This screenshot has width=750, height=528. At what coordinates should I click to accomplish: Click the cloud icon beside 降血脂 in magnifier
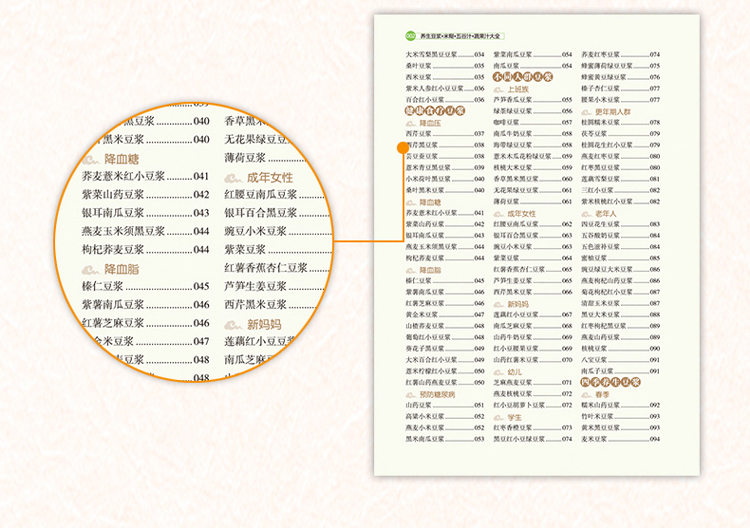point(90,269)
